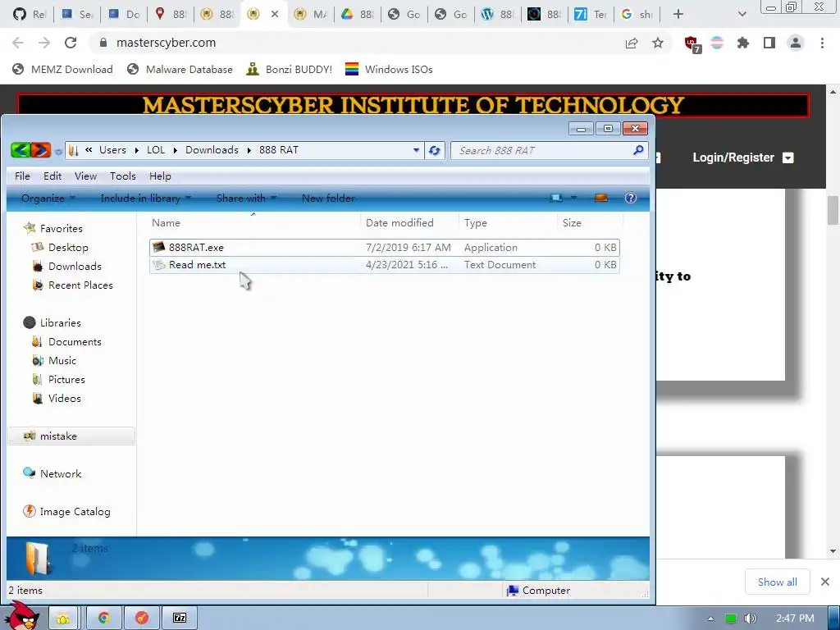Image resolution: width=840 pixels, height=630 pixels.
Task: Click Chrome's back arrow
Action: pos(18,43)
